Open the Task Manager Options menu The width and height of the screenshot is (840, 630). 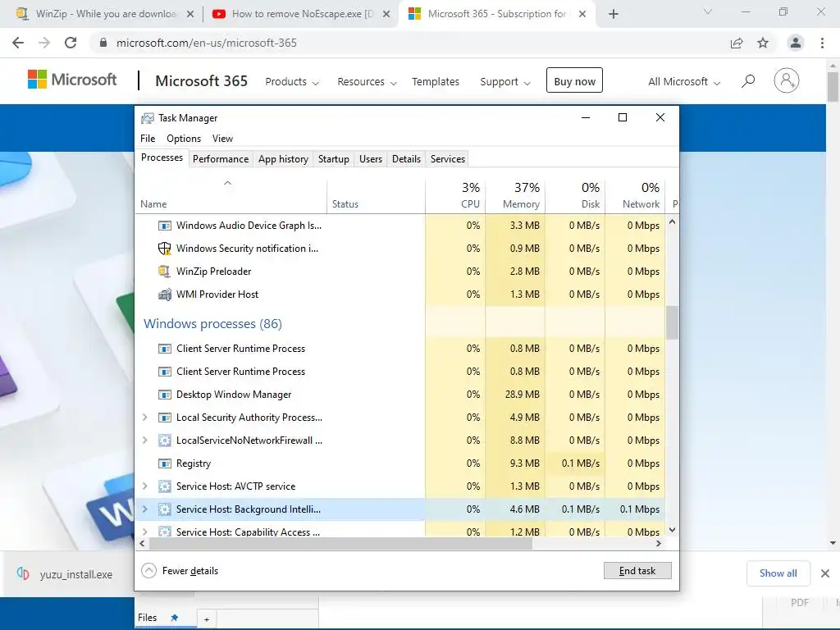click(x=184, y=138)
